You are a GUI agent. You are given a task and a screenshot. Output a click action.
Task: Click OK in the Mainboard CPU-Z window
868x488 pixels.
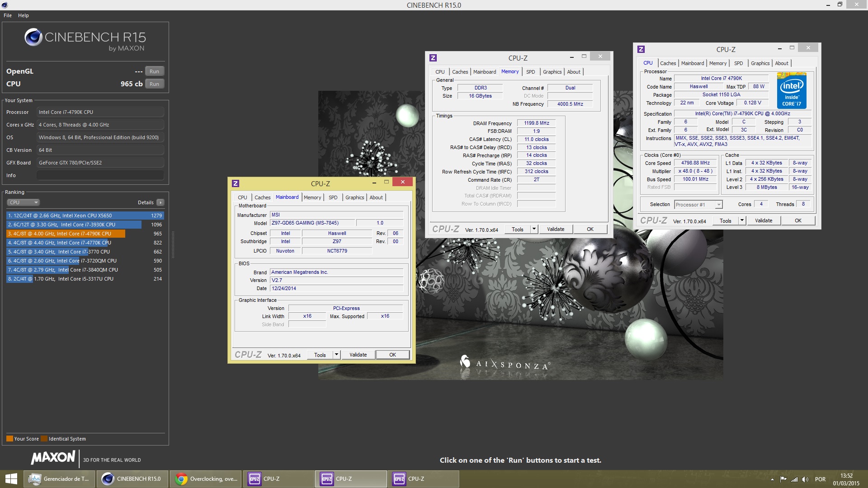(x=393, y=355)
